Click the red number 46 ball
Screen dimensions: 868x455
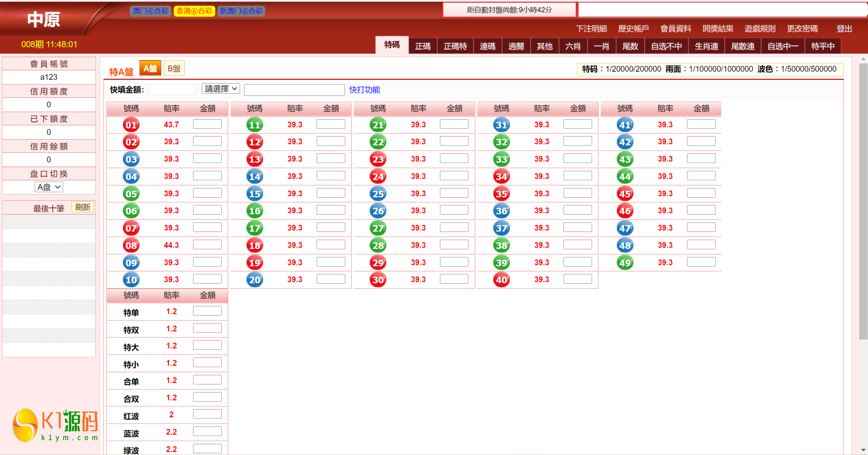click(625, 211)
